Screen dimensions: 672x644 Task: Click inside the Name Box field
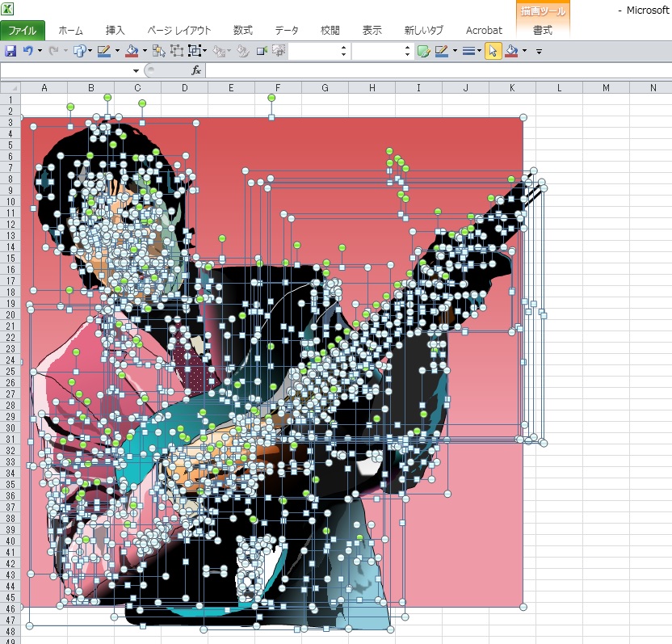(66, 71)
